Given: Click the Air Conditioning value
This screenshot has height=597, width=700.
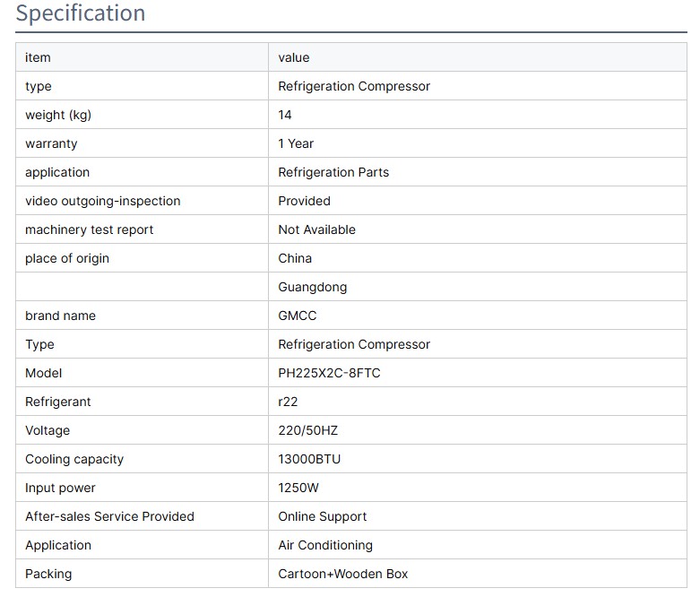Looking at the screenshot, I should [325, 545].
